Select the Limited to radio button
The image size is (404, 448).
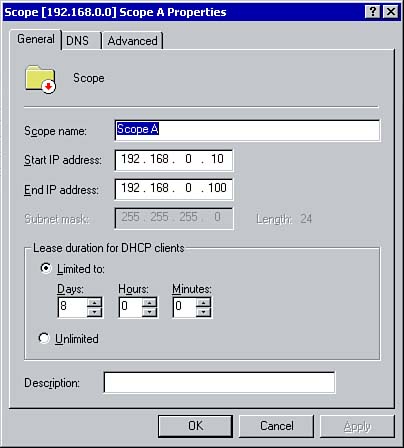pos(45,268)
